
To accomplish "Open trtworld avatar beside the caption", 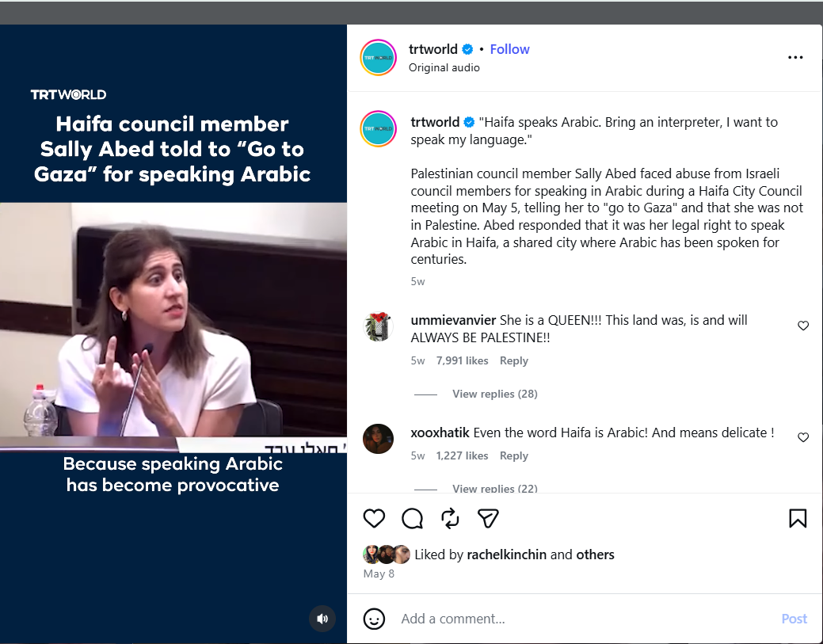I will click(378, 128).
